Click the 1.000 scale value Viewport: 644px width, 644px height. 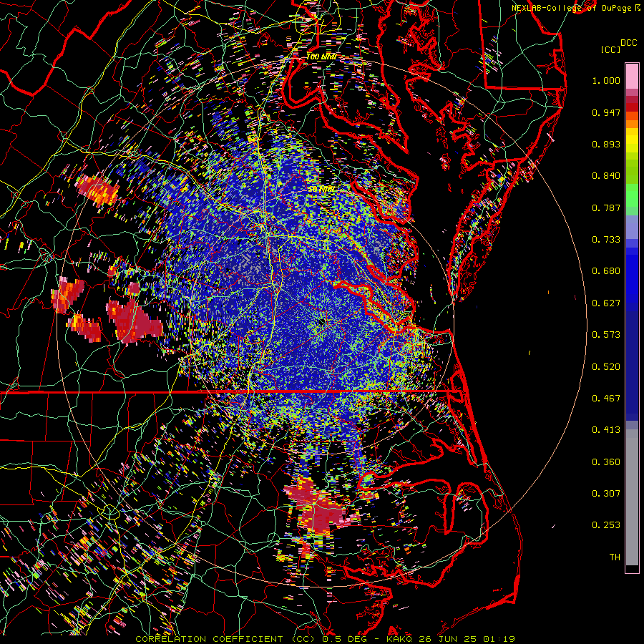(606, 80)
